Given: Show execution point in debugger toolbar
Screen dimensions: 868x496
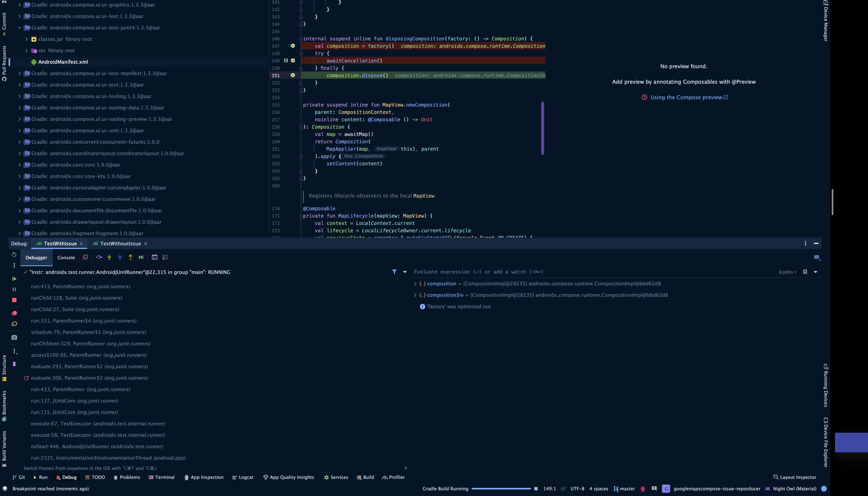Looking at the screenshot, I should [85, 257].
